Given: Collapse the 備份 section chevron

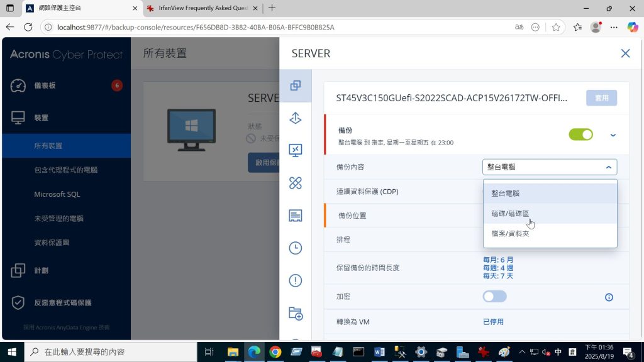Looking at the screenshot, I should pos(613,135).
